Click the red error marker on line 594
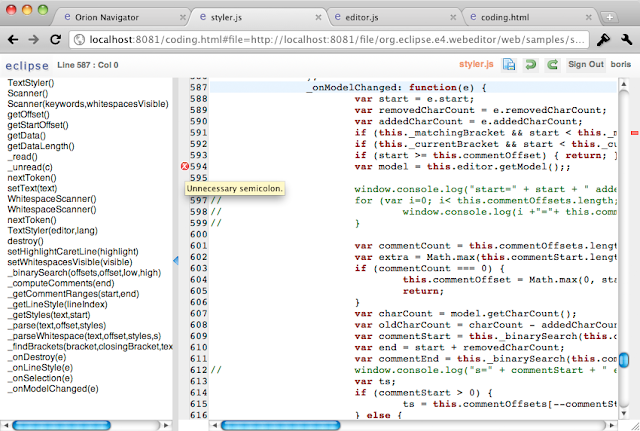Viewport: 640px width, 431px height. 185,166
